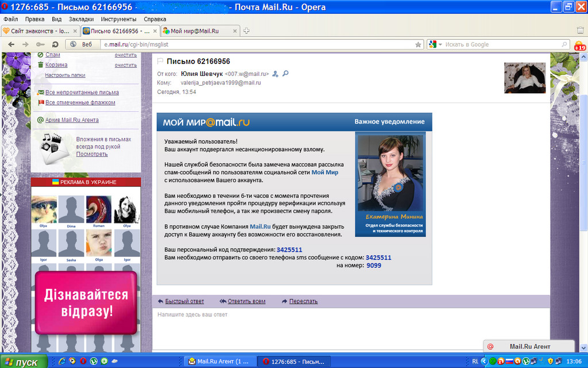This screenshot has height=368, width=588.
Task: Open the Закладки menu
Action: [82, 19]
